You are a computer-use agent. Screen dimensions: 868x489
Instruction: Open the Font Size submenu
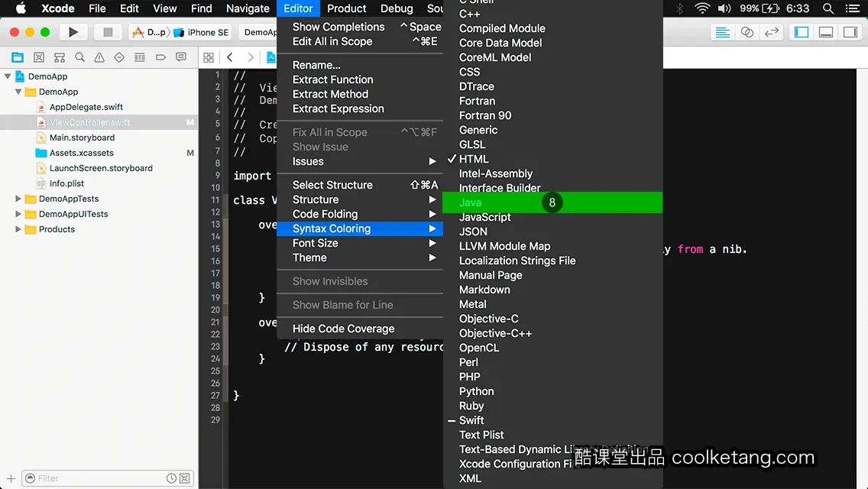pos(360,243)
